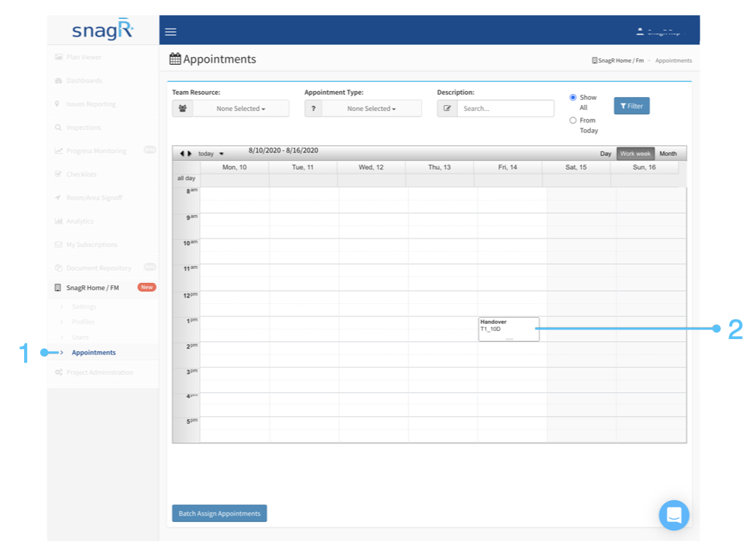
Task: Click the Document Repository icon
Action: click(58, 268)
